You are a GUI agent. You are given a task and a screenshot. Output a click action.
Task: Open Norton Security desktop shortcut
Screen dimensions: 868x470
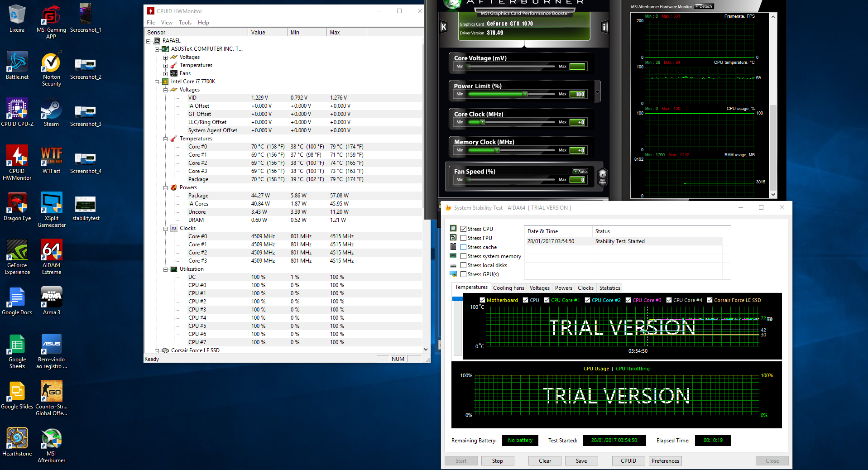pyautogui.click(x=51, y=68)
